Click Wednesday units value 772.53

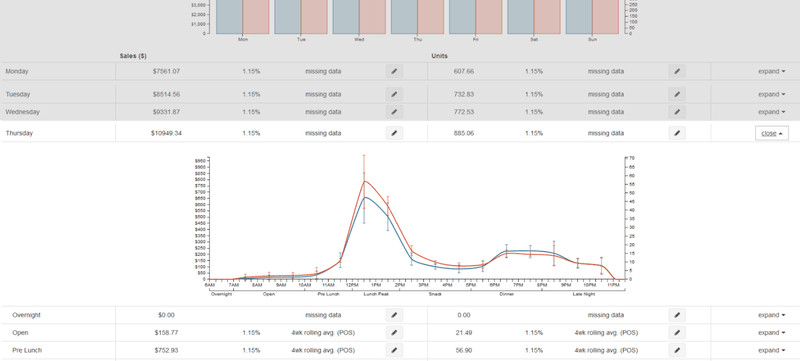tap(464, 112)
